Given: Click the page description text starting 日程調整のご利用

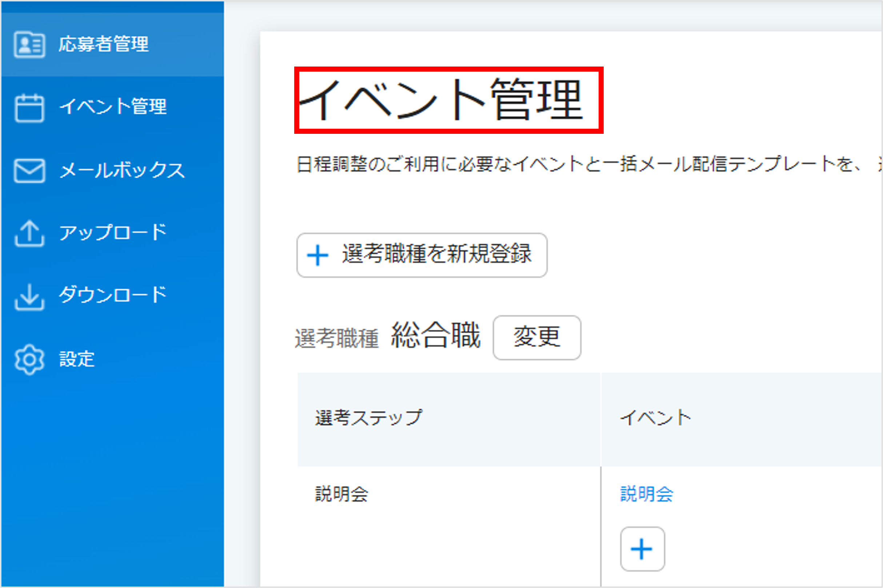Looking at the screenshot, I should click(x=589, y=164).
